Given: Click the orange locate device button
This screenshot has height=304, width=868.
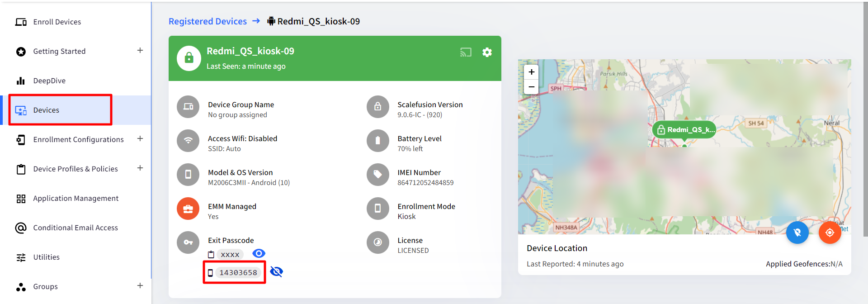Looking at the screenshot, I should click(x=830, y=233).
